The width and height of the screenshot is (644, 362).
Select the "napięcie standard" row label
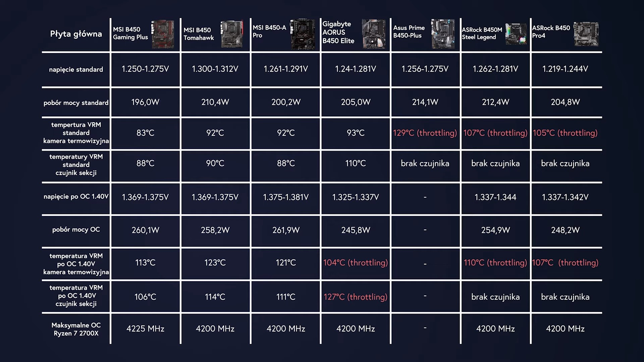click(76, 69)
